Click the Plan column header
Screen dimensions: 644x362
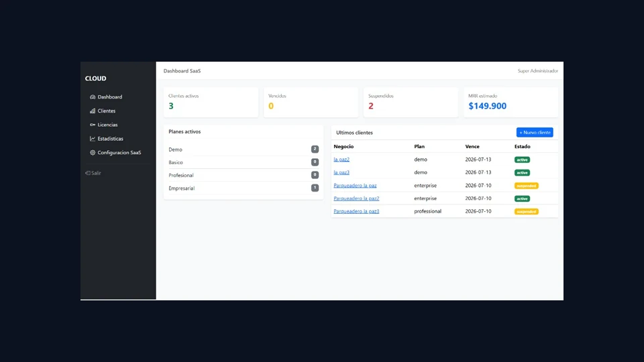pos(419,147)
